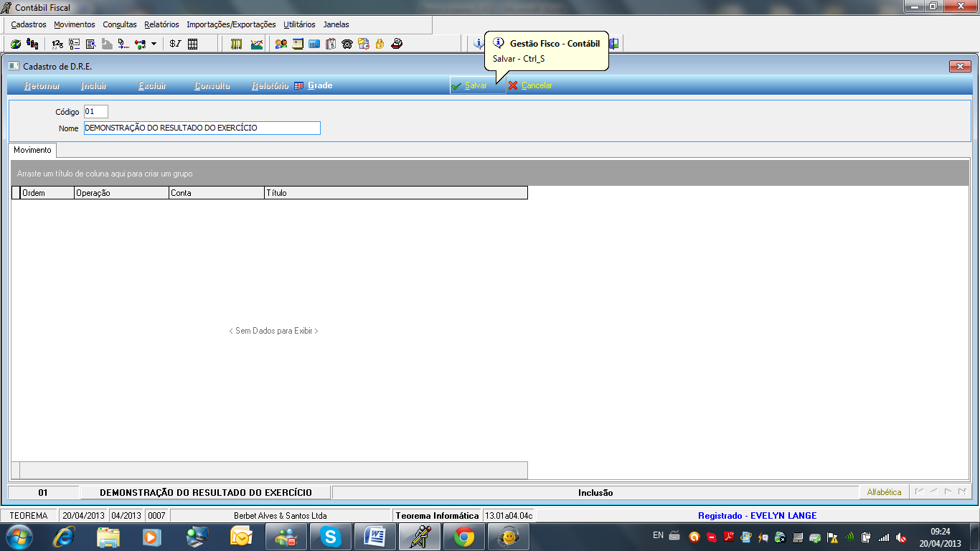Open Skype from the taskbar
The width and height of the screenshot is (980, 551).
pos(331,537)
